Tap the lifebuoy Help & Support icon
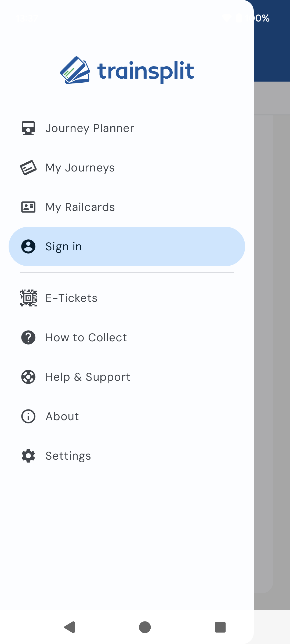 [28, 377]
